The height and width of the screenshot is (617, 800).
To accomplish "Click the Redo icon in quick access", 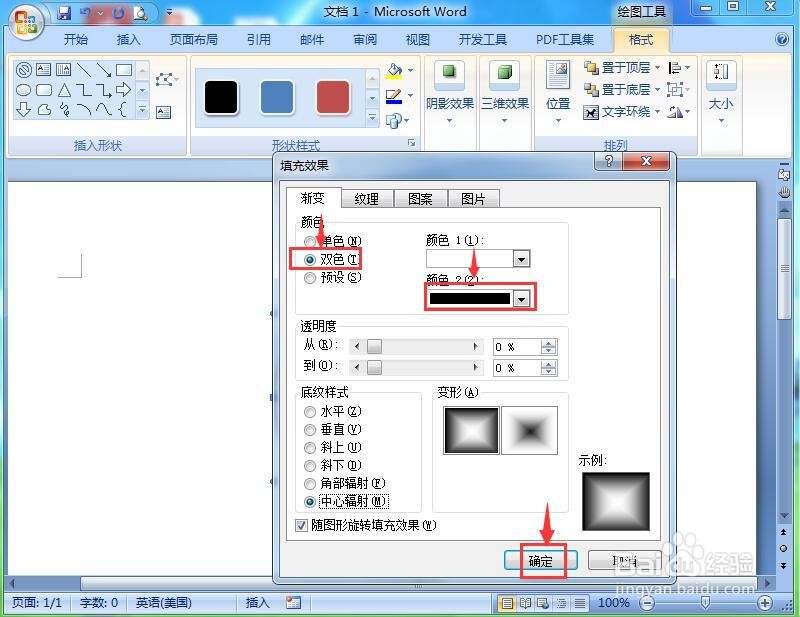I will 118,13.
